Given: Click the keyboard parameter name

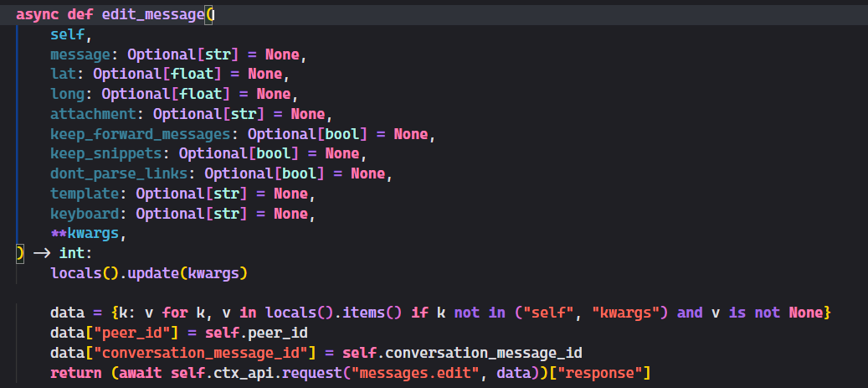Looking at the screenshot, I should click(x=85, y=214).
